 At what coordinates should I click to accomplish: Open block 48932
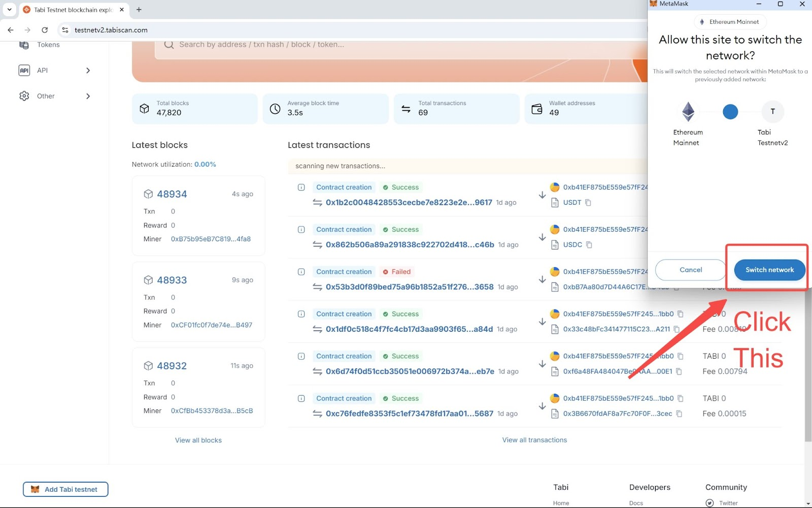coord(172,366)
